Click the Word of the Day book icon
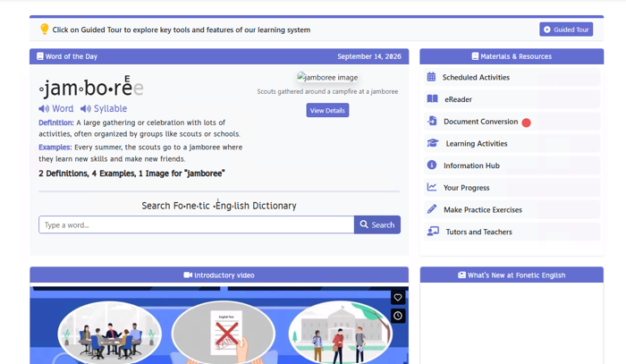The image size is (626, 364). [40, 56]
